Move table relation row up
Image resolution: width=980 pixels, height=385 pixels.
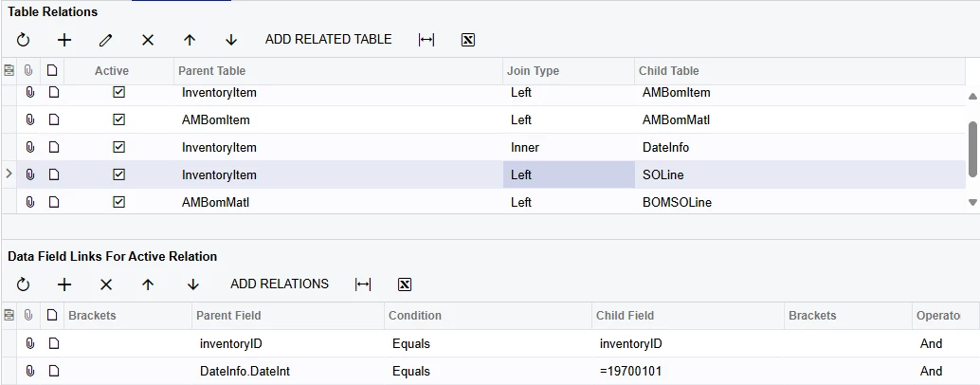[x=190, y=40]
